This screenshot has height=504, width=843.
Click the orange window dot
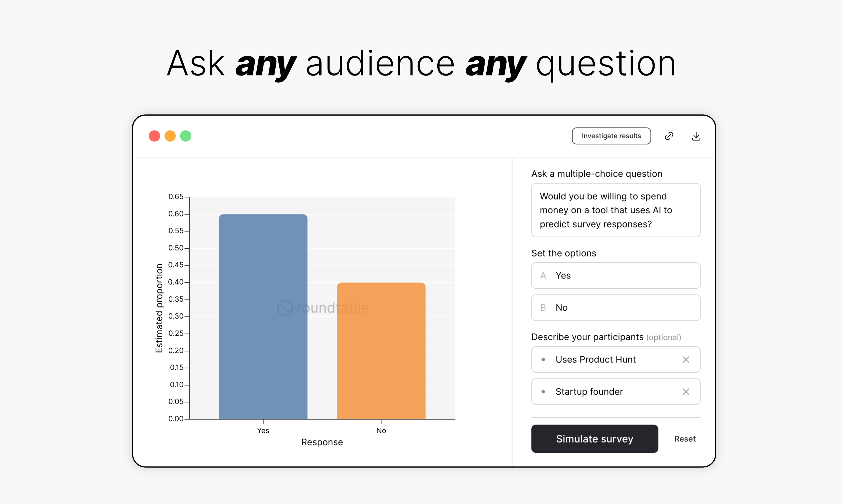(x=170, y=136)
